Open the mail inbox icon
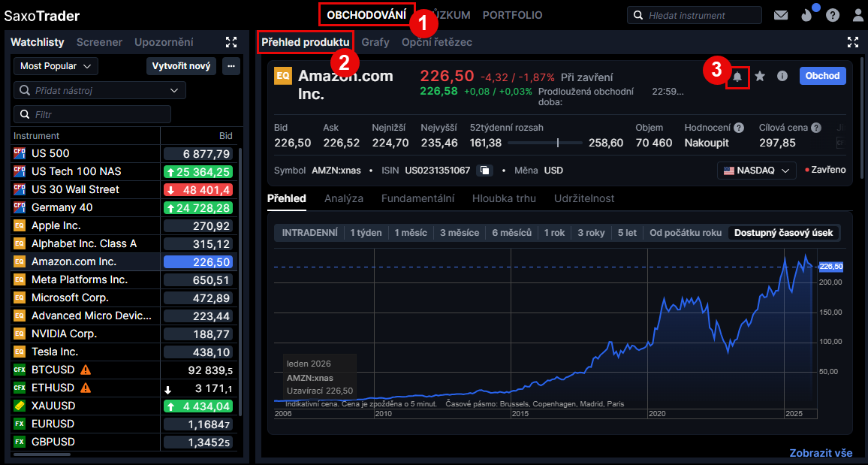This screenshot has height=465, width=868. click(781, 15)
